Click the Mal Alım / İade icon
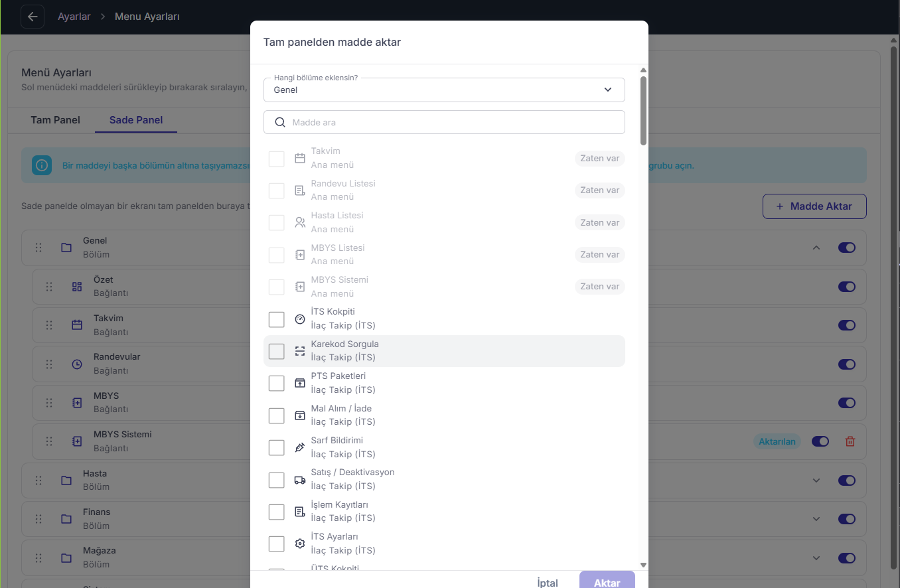This screenshot has width=900, height=588. (300, 415)
